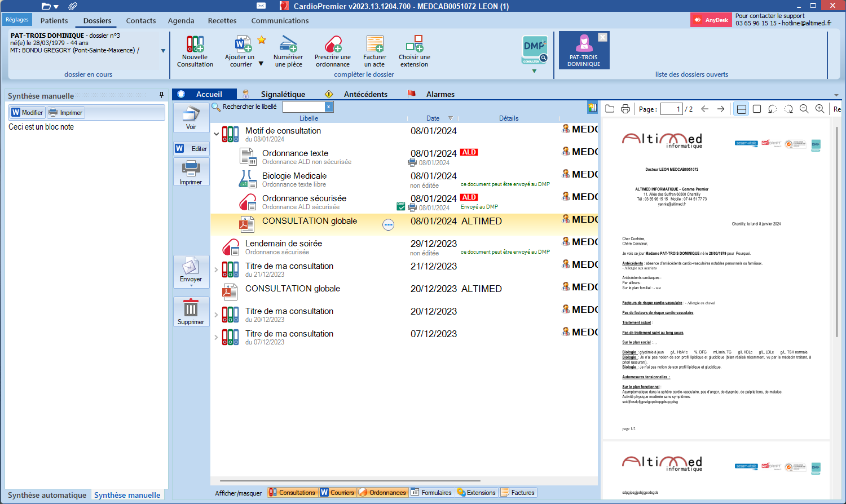Open Prescrire une ordonnance tool
This screenshot has height=504, width=846.
[333, 45]
